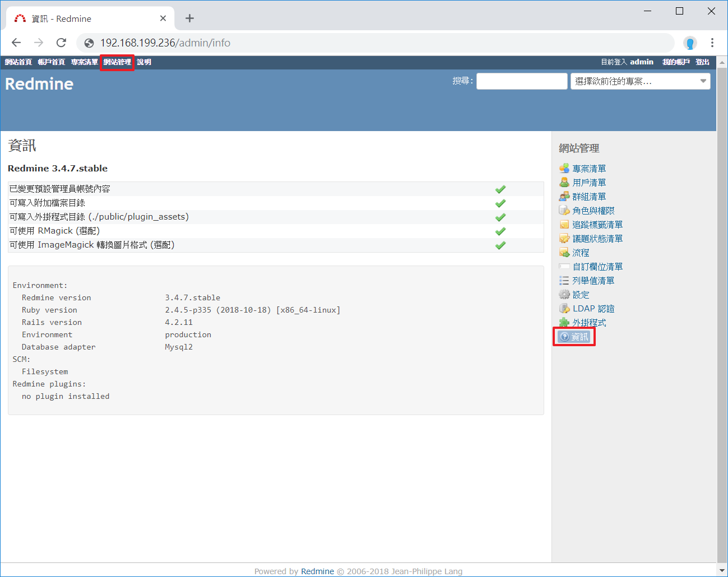Click the 用戶清單 link in sidebar
This screenshot has width=728, height=577.
tap(589, 182)
